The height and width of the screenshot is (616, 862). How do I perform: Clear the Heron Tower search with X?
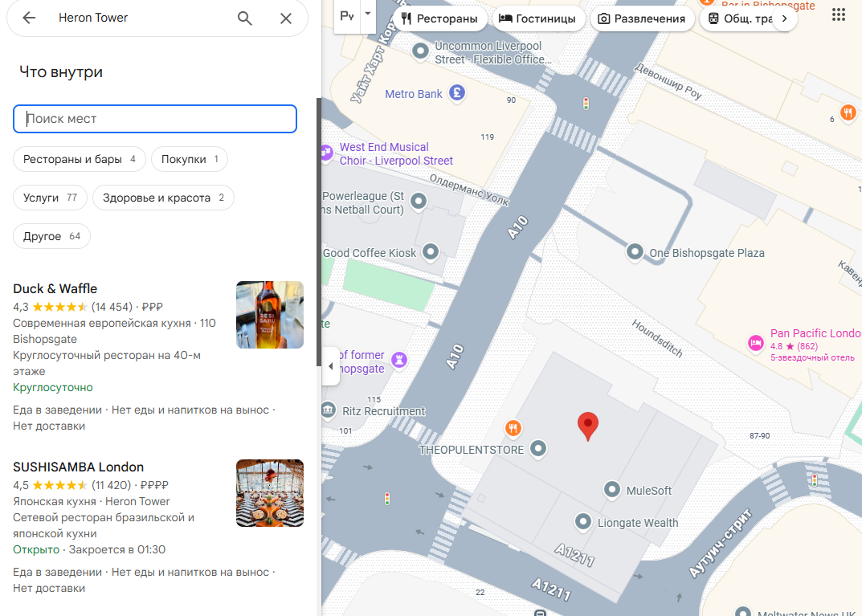coord(286,18)
